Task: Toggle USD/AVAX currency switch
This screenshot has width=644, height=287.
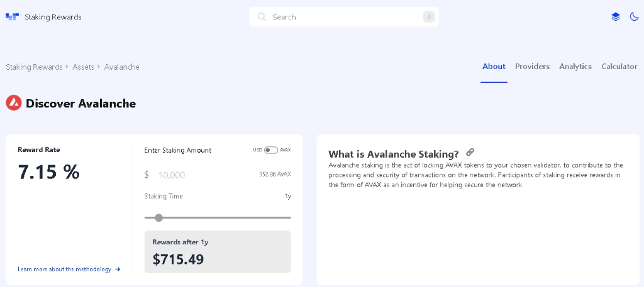Action: (x=271, y=150)
